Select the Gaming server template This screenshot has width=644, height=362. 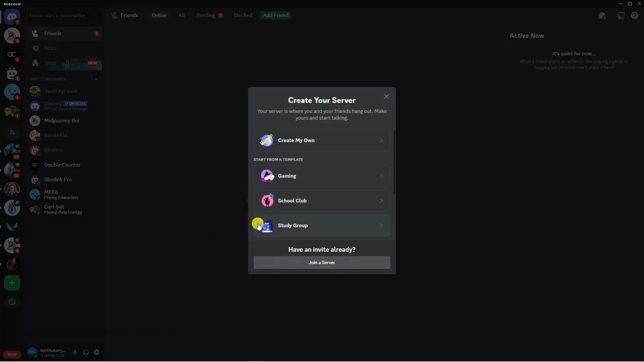(x=322, y=176)
